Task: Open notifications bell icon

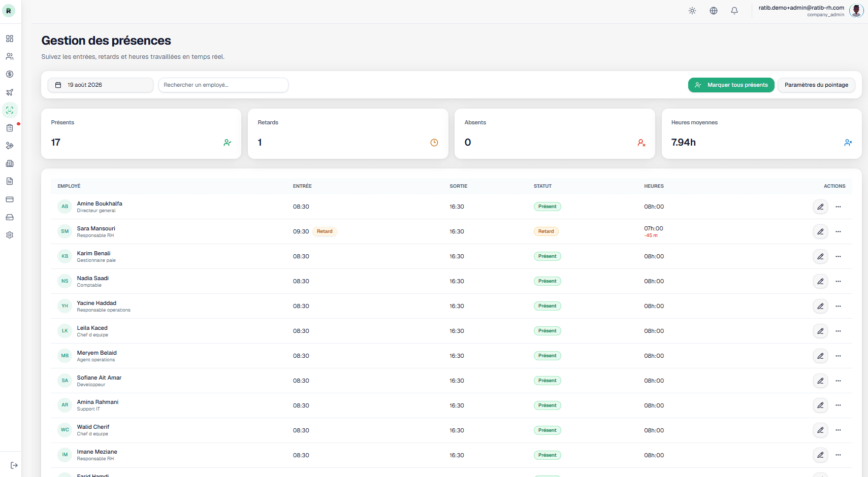Action: coord(734,11)
